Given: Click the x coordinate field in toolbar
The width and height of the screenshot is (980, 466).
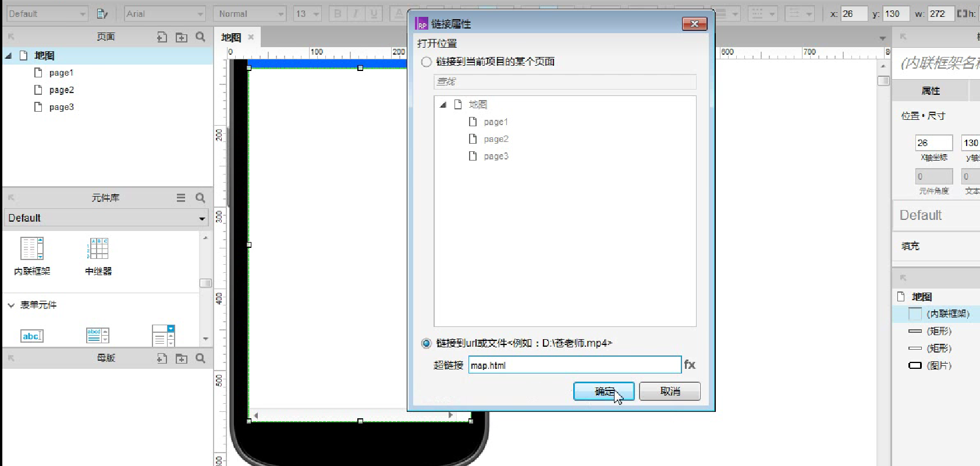Looking at the screenshot, I should click(854, 13).
